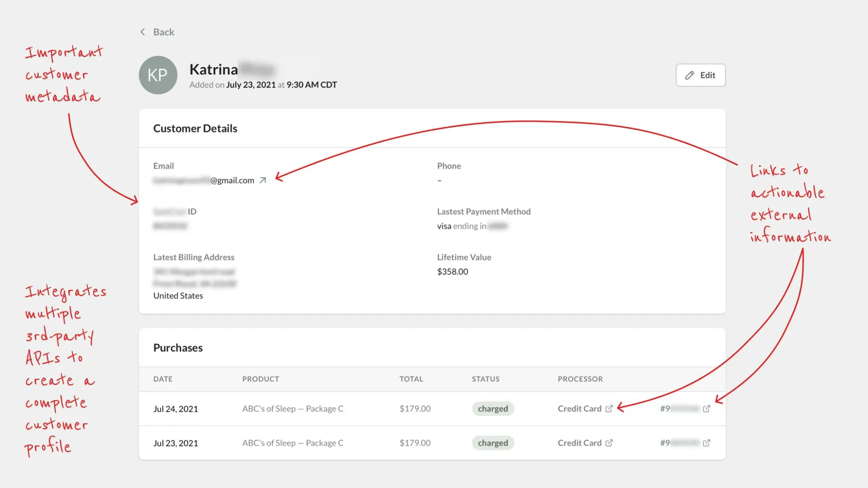868x488 pixels.
Task: Open Credit Card external link icon, Jul 23 row
Action: click(x=609, y=443)
